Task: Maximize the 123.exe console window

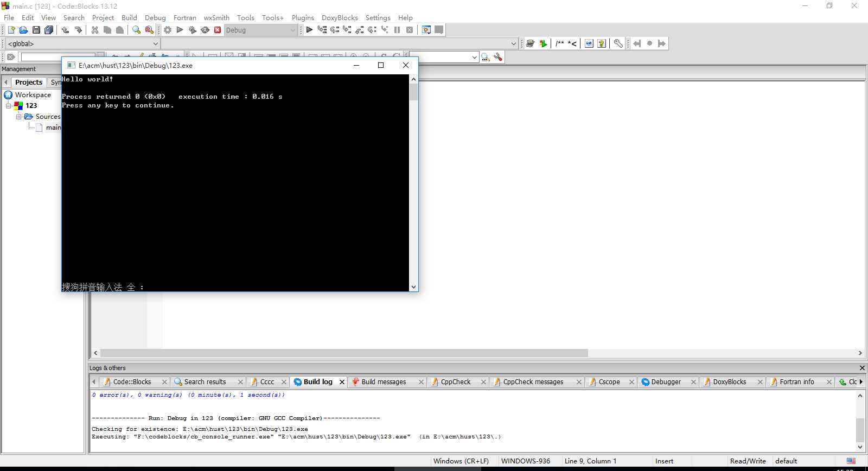Action: (x=381, y=65)
